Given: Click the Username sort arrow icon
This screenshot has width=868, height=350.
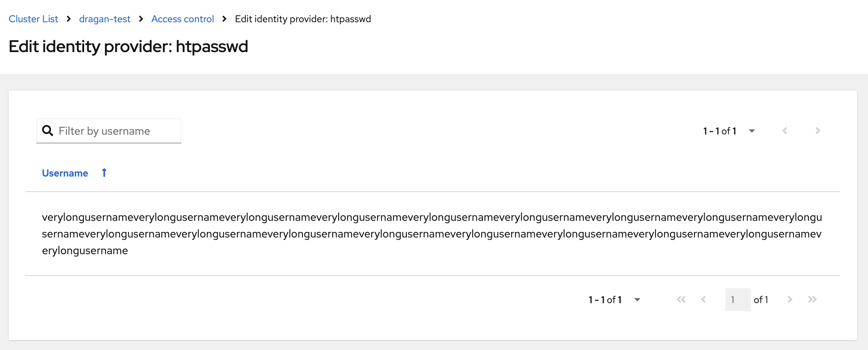Looking at the screenshot, I should click(x=104, y=173).
